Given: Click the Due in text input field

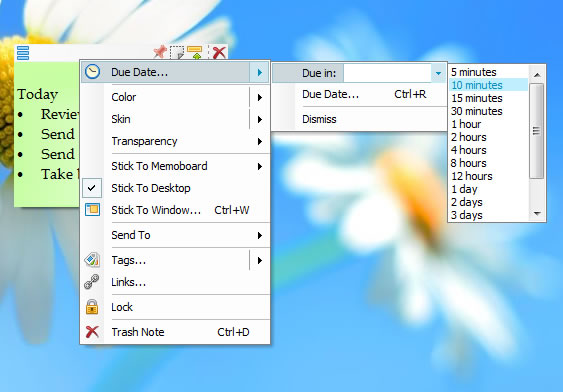Looking at the screenshot, I should pyautogui.click(x=387, y=73).
